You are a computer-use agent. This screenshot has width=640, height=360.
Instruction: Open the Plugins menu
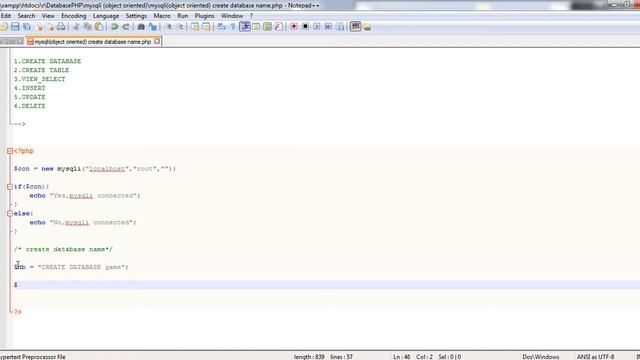(x=204, y=16)
